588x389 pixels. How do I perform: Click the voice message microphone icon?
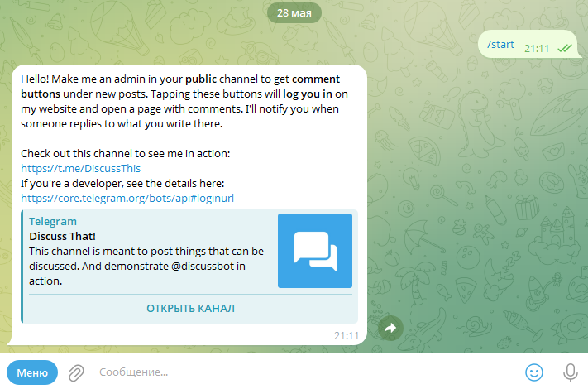[x=571, y=372]
